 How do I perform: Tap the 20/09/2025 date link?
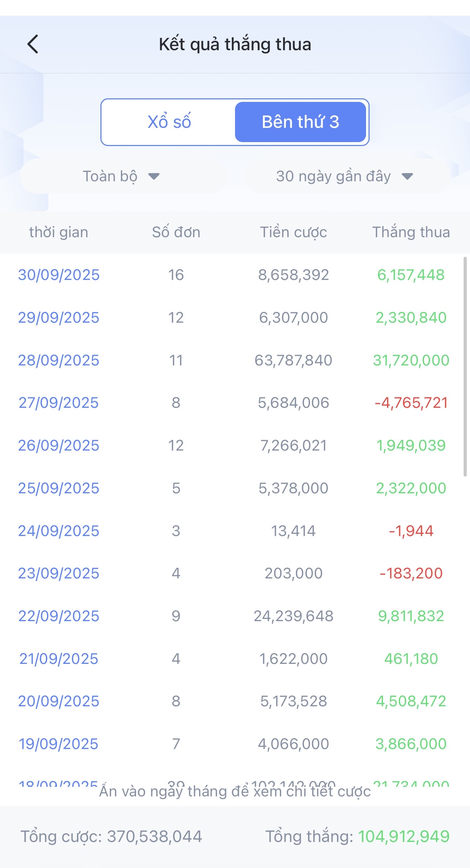click(59, 701)
